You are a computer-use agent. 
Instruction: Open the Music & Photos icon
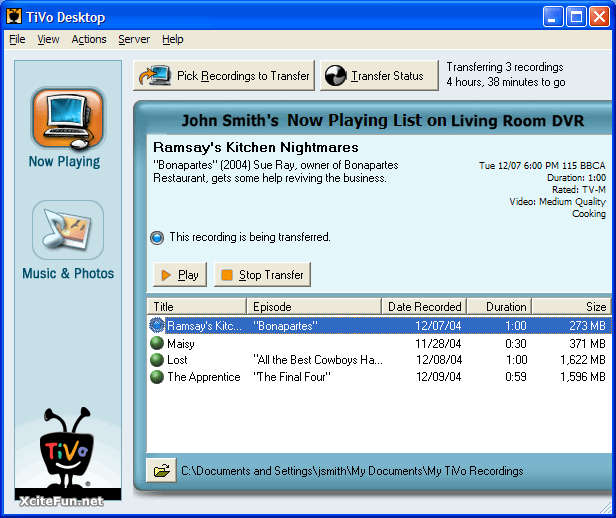coord(68,230)
